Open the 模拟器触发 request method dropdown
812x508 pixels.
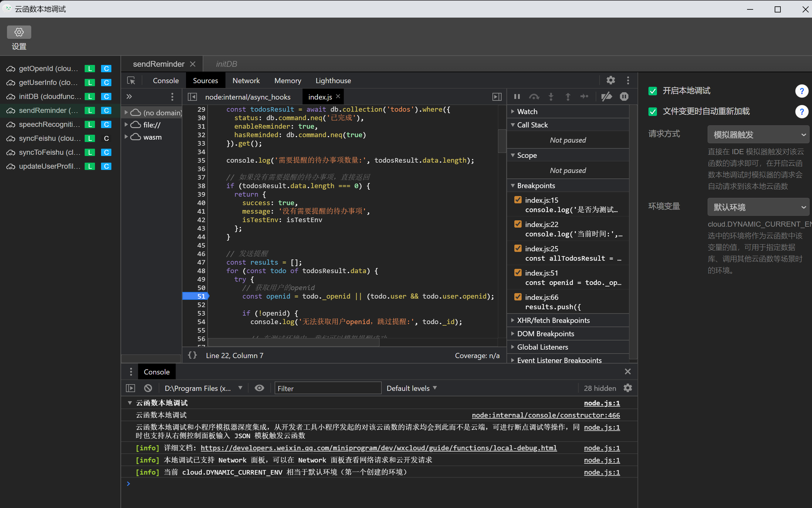[758, 135]
